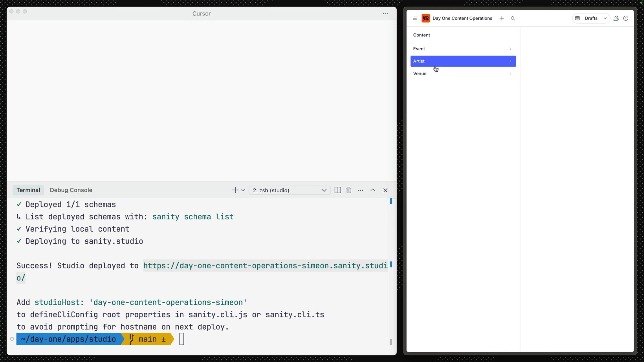Click the Content pane heading
The height and width of the screenshot is (362, 644).
click(421, 35)
